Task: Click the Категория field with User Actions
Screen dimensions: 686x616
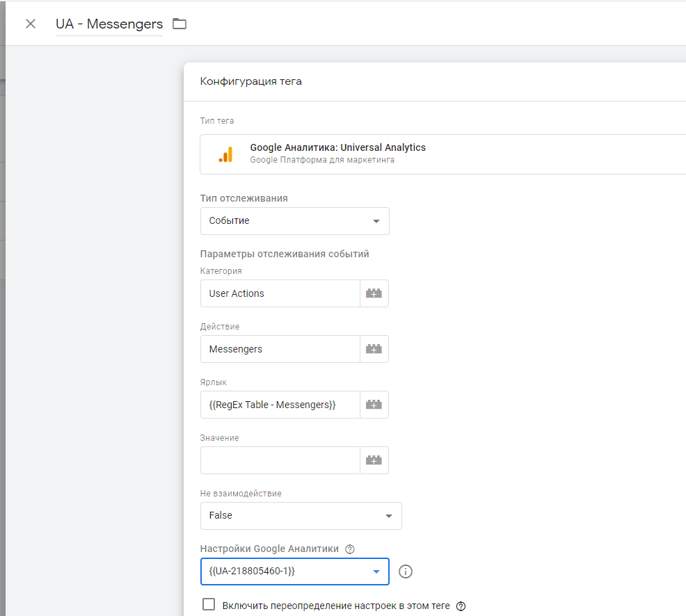Action: click(280, 293)
